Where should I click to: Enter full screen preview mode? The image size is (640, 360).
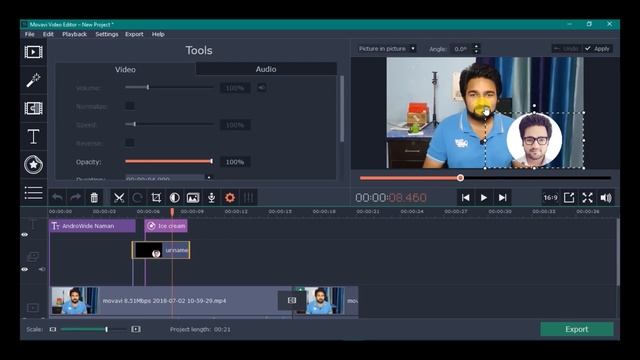(x=587, y=198)
